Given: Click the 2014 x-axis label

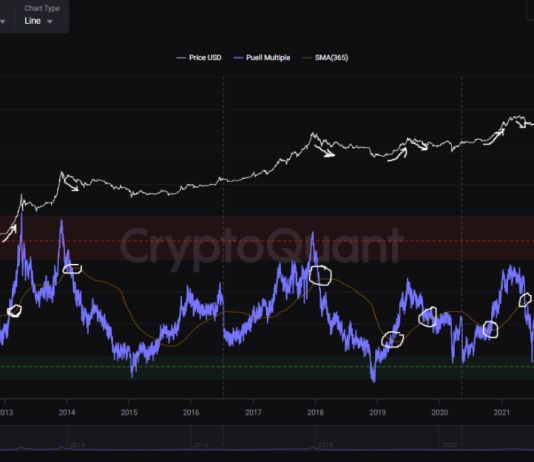Looking at the screenshot, I should pos(67,412).
